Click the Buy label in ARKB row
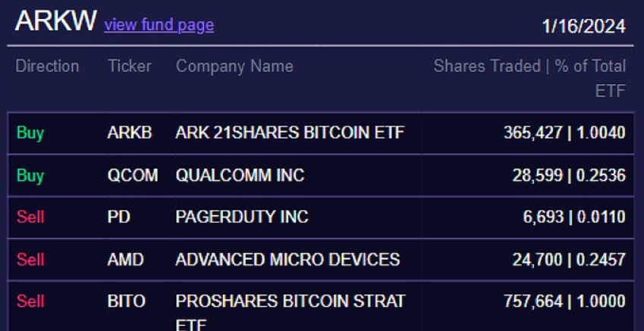This screenshot has height=331, width=644. pos(30,133)
